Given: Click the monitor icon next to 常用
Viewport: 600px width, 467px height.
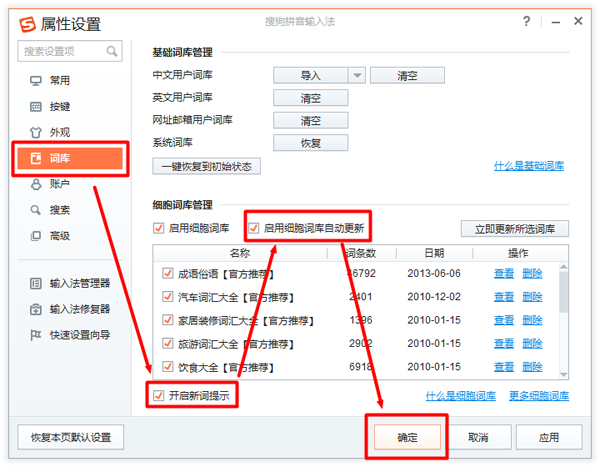Looking at the screenshot, I should click(36, 81).
